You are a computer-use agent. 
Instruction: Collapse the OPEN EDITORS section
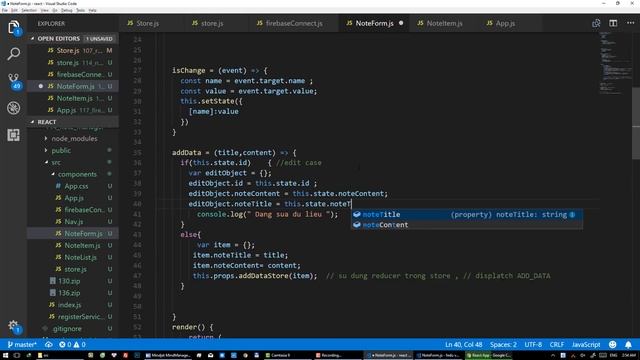tap(33, 38)
